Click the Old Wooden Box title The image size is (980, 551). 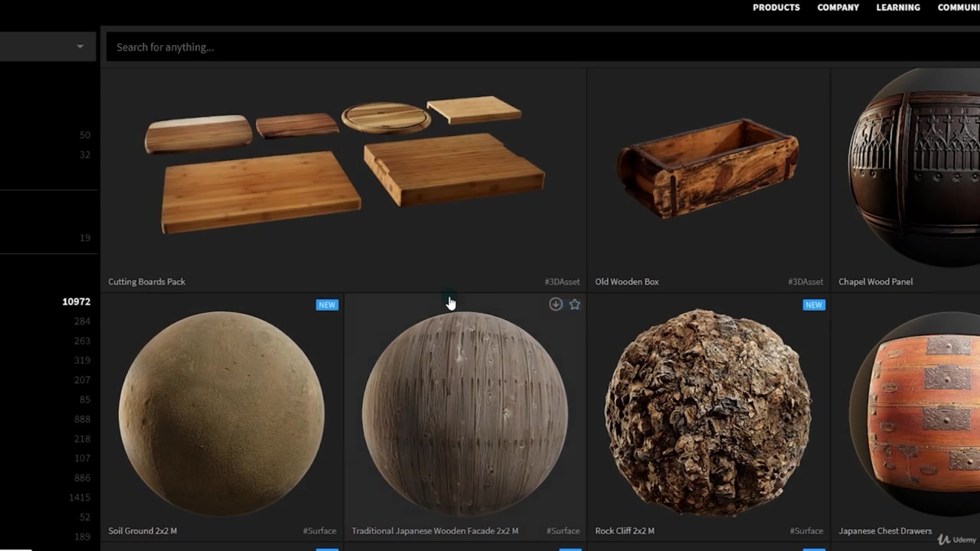point(627,282)
